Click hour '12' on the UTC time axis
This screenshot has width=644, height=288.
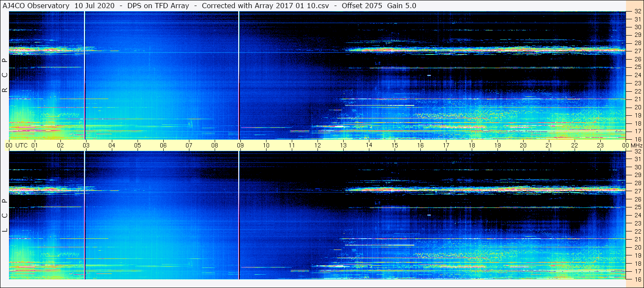coord(318,145)
